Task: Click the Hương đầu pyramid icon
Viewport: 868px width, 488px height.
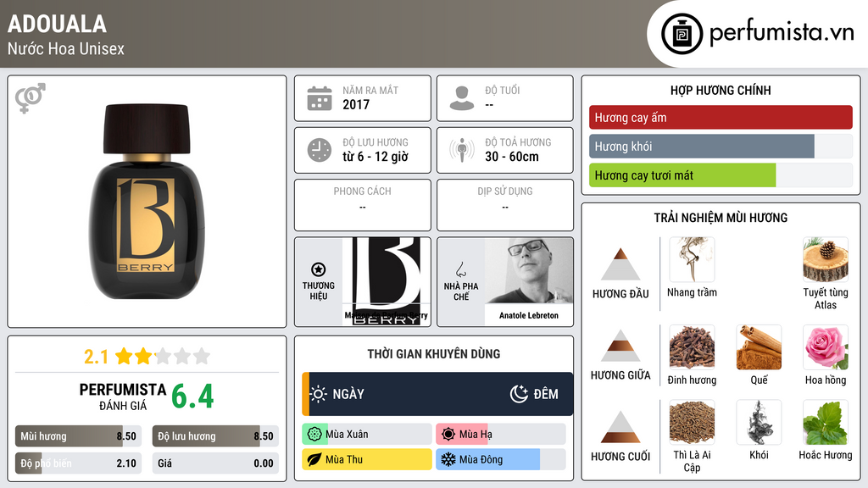Action: [620, 264]
